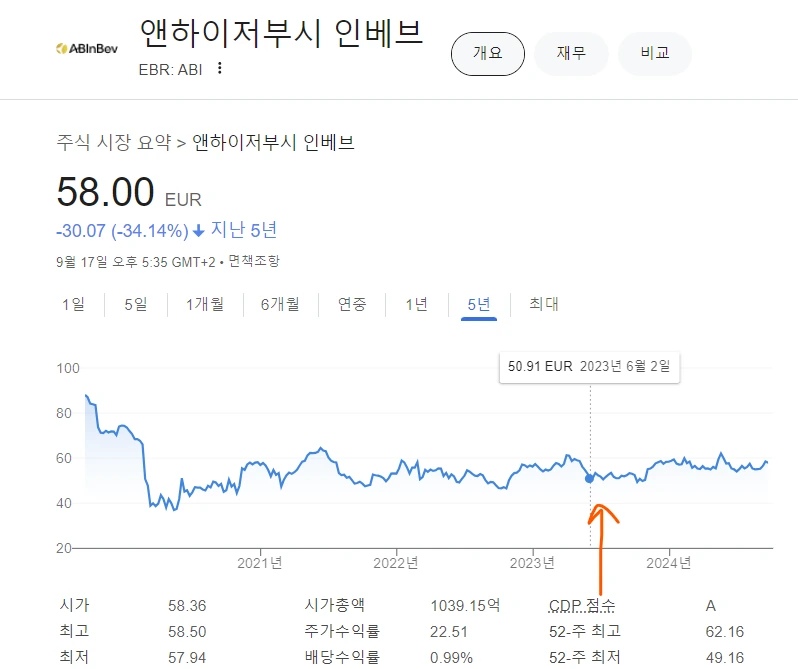Click the 앤하이저부시 인베브 page title
Viewport: 798px width, 669px height.
pyautogui.click(x=281, y=33)
